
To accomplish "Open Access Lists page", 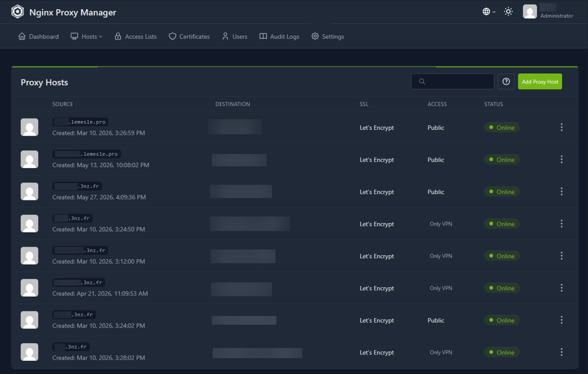I will point(136,37).
